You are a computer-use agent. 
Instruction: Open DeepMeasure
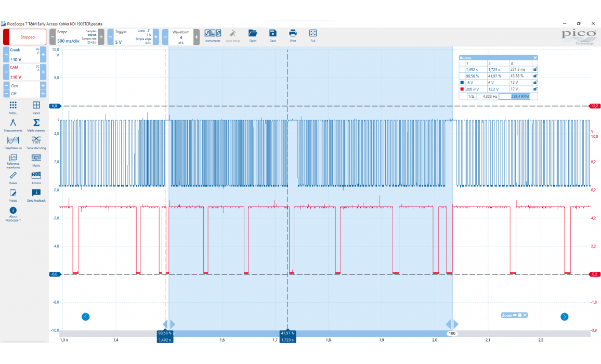tap(13, 142)
